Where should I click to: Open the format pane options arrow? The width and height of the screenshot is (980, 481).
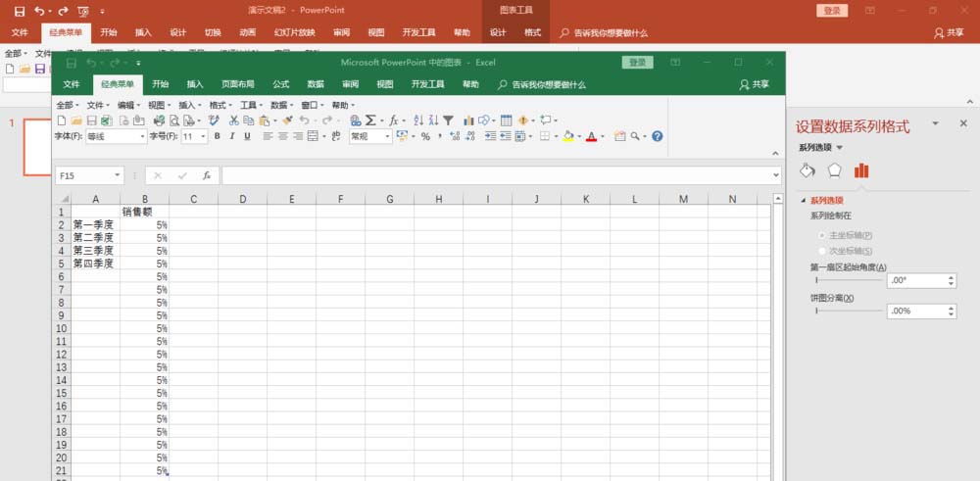pos(936,123)
